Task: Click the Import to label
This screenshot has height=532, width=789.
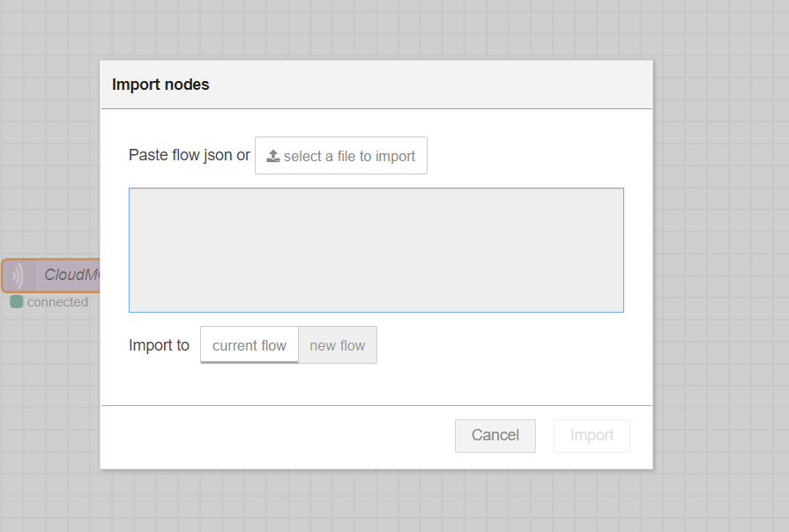Action: click(159, 345)
